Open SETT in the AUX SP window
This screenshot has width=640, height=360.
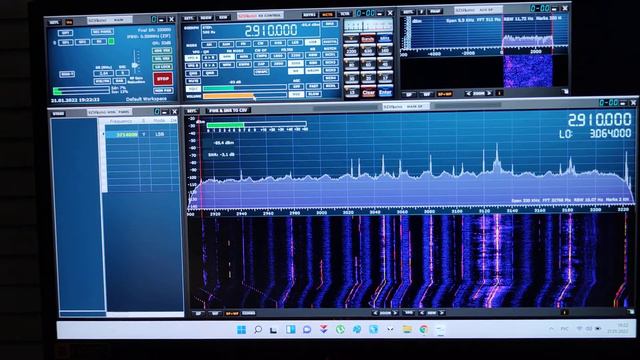(x=408, y=11)
